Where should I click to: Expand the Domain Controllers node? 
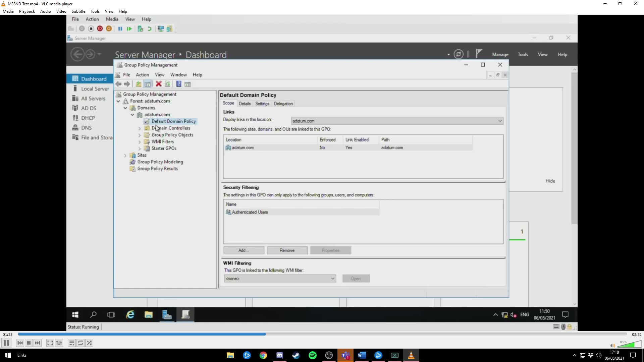click(x=140, y=128)
